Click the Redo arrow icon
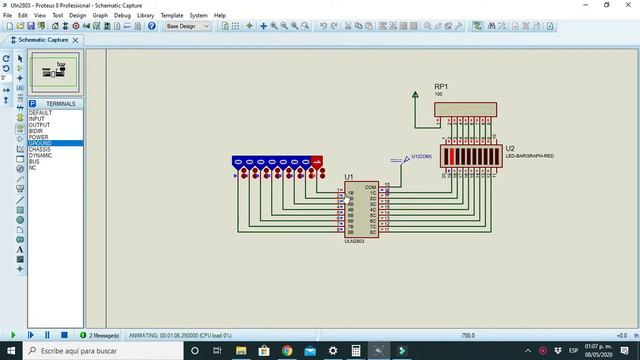The width and height of the screenshot is (640, 360). pyautogui.click(x=334, y=26)
